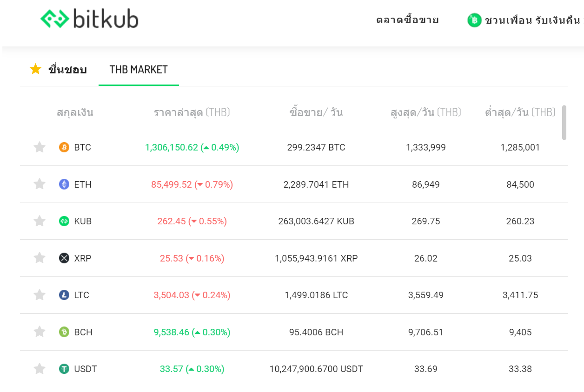Sort by สูงสุด/วัน (THB) column header
The height and width of the screenshot is (392, 584).
pyautogui.click(x=426, y=112)
